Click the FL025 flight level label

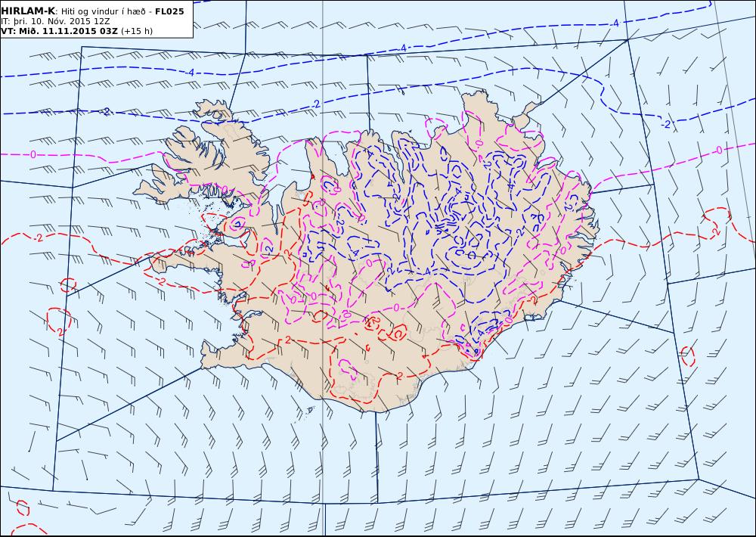pyautogui.click(x=169, y=11)
